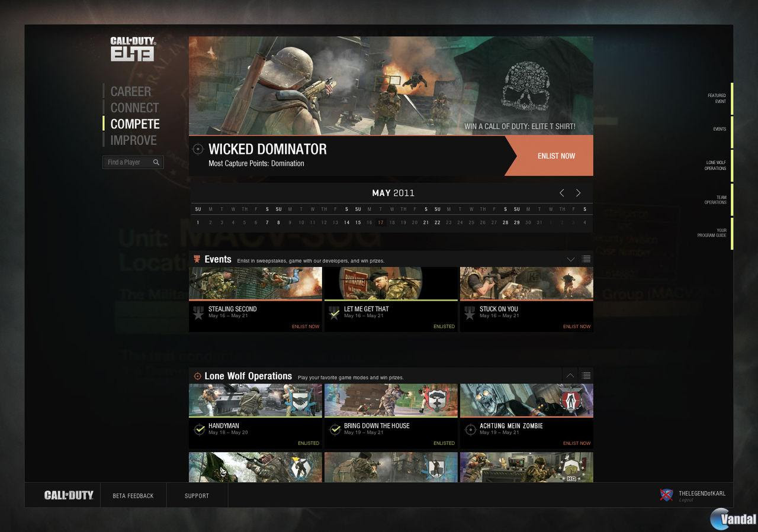Jump to Lone Wolf Operations in the right sidebar

pos(715,165)
